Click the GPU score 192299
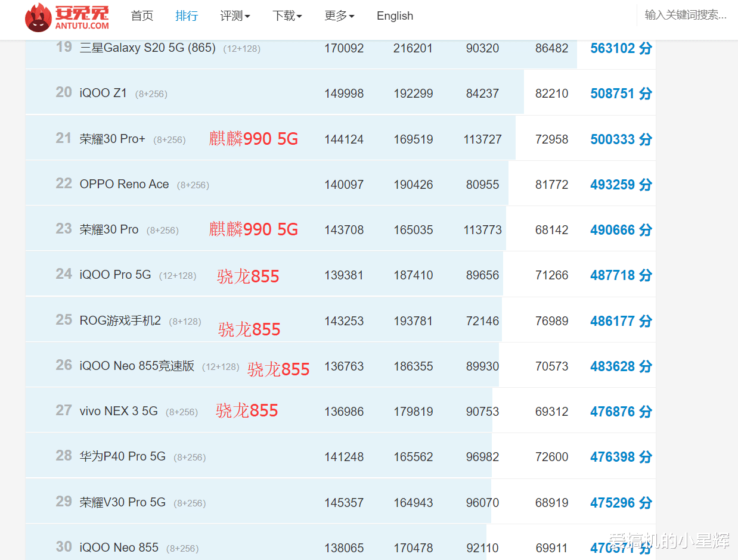The width and height of the screenshot is (738, 560). click(413, 94)
